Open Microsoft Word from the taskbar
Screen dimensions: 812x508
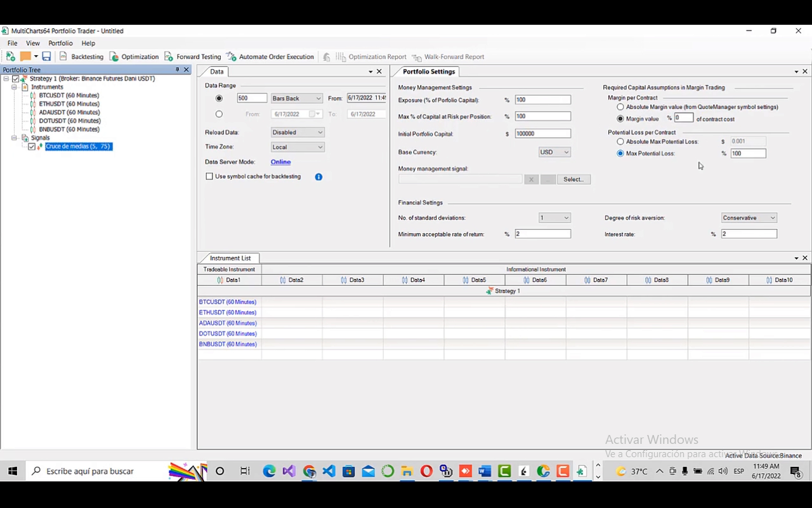485,471
